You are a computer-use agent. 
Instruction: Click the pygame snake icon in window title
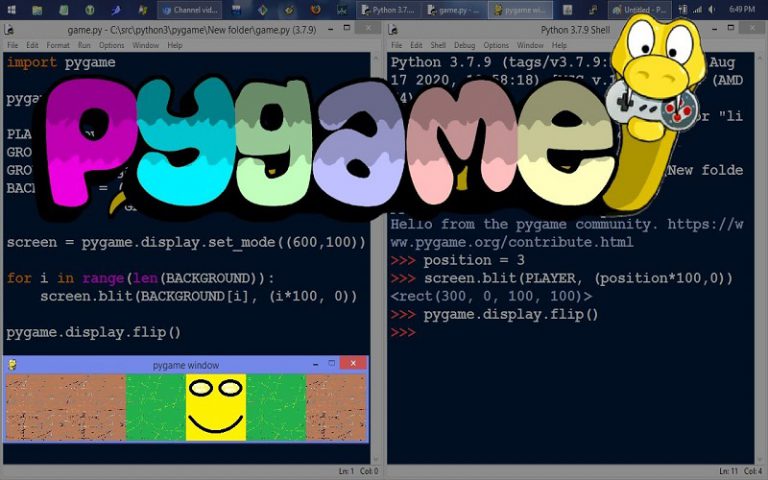pyautogui.click(x=11, y=365)
